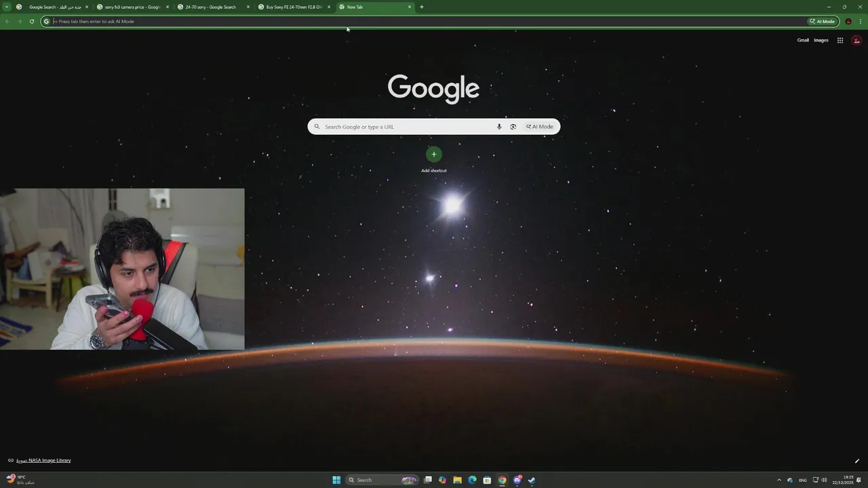Open File Explorer from the taskbar
Image resolution: width=868 pixels, height=488 pixels.
point(458,480)
